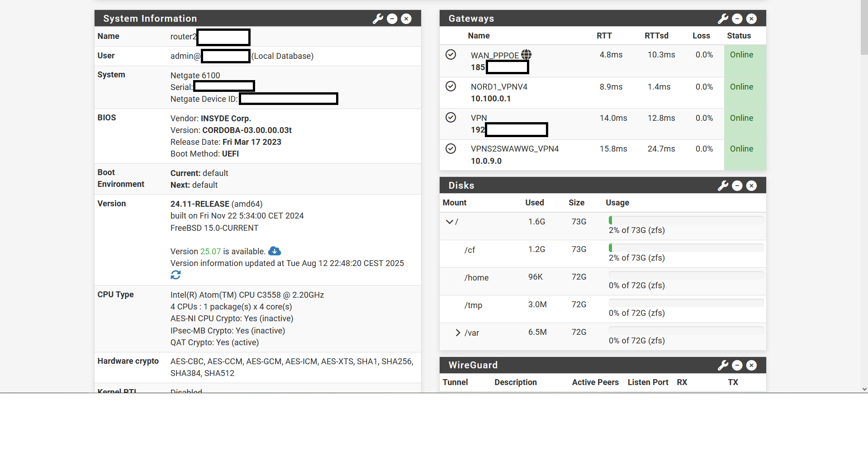Minimize the Gateways widget
The image size is (868, 471).
pyautogui.click(x=737, y=19)
